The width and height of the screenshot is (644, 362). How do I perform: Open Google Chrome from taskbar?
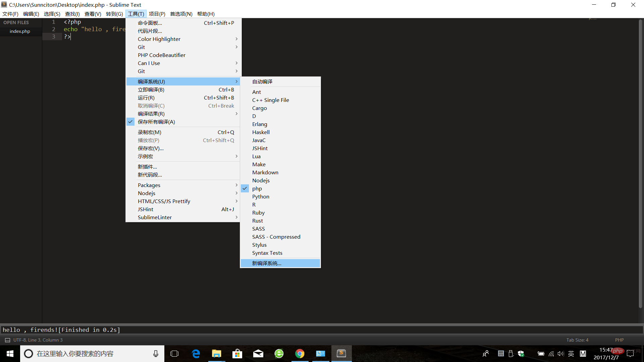[300, 354]
